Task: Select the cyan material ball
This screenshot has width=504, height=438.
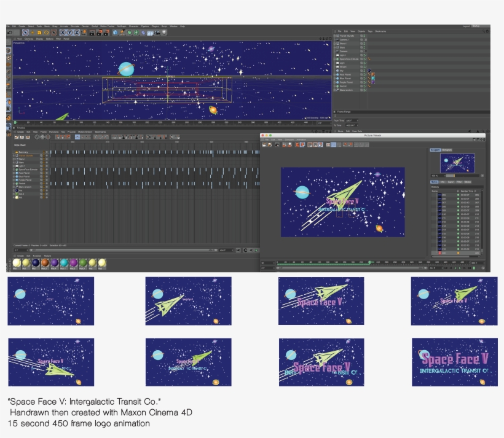Action: coord(64,263)
